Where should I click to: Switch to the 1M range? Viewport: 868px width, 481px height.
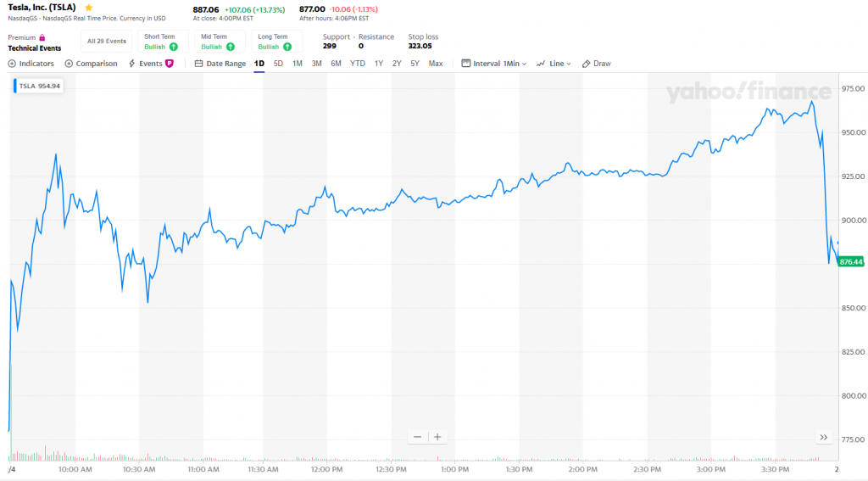(298, 64)
